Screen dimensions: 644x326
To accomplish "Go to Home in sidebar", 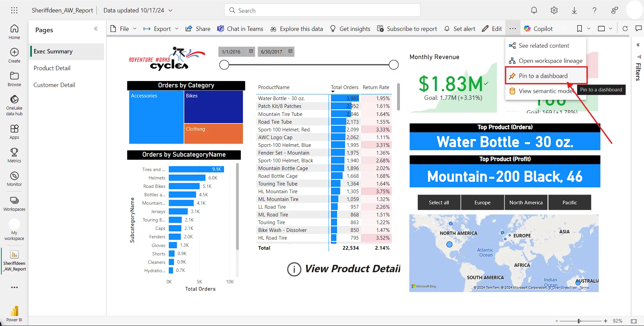I will point(14,32).
